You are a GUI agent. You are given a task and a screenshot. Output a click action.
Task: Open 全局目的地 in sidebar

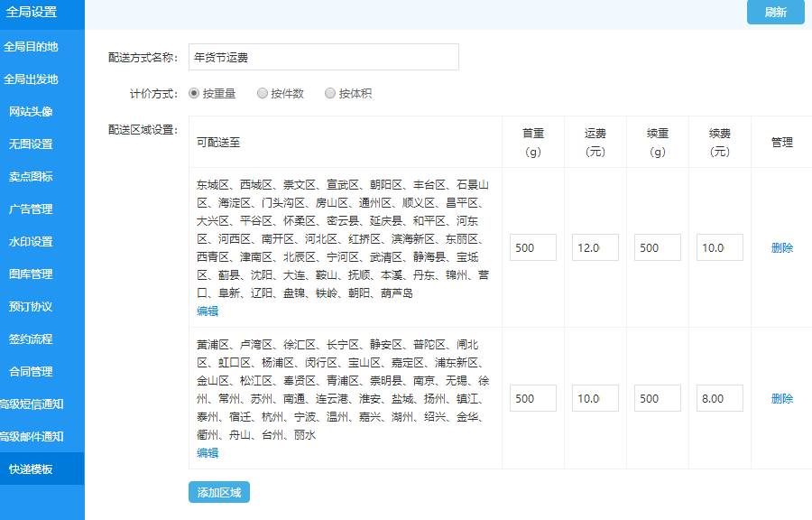[x=32, y=47]
